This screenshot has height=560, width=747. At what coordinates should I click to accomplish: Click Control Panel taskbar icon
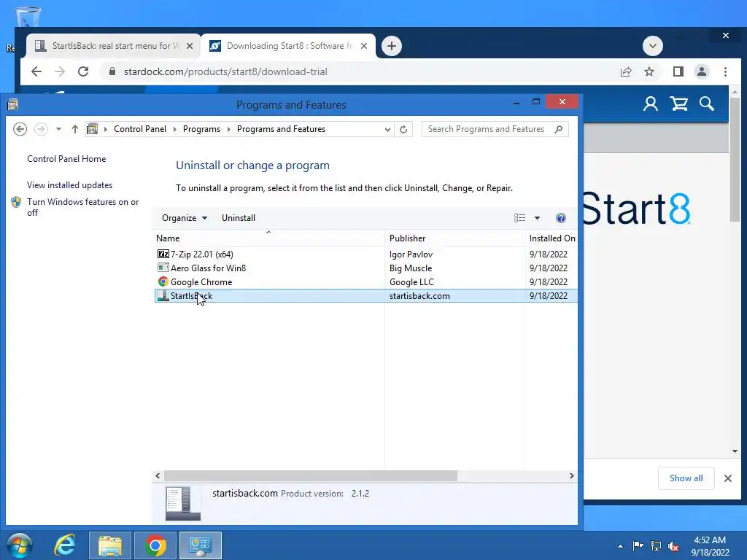[x=201, y=545]
